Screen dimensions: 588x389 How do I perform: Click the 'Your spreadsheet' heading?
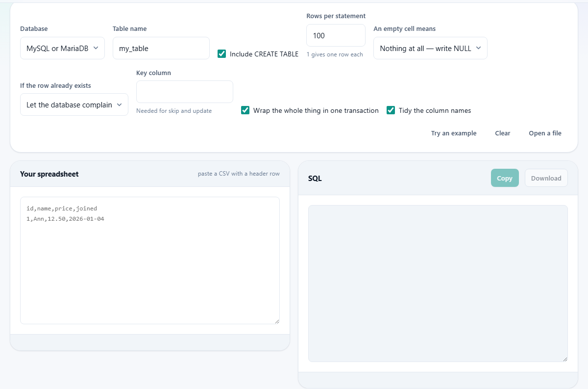pos(49,174)
